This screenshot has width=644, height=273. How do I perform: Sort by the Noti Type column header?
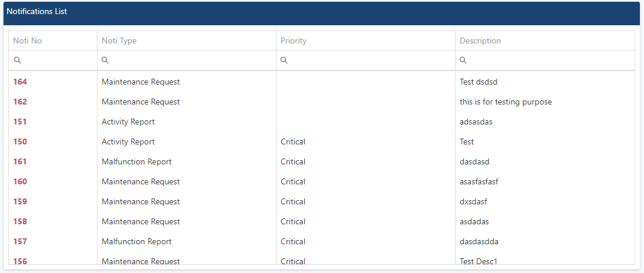[119, 41]
